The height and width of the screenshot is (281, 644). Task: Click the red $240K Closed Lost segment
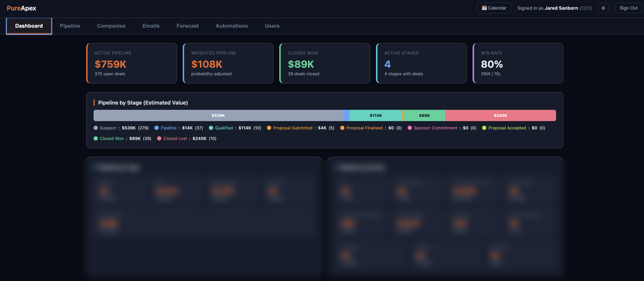click(500, 115)
